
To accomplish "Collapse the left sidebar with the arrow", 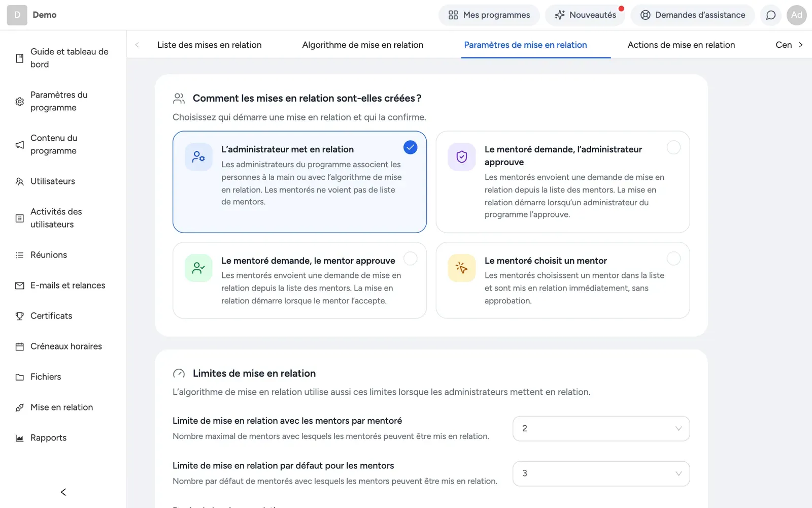I will 63,492.
